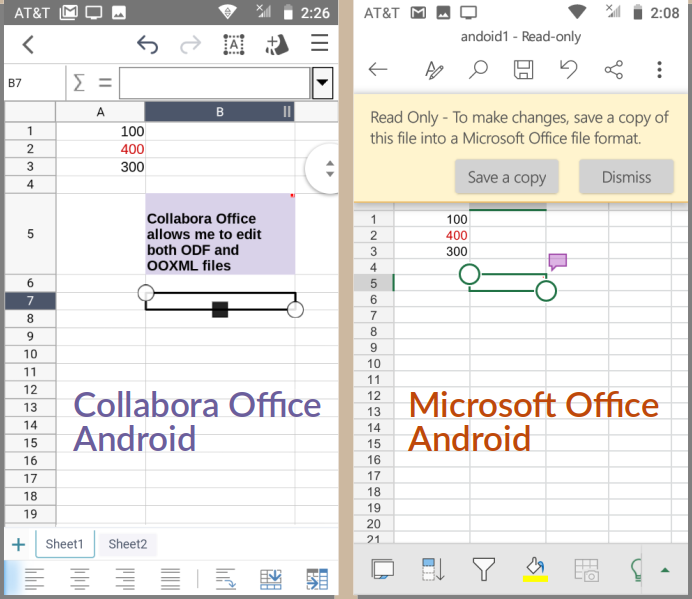Undo last action in Collabora Office

(x=147, y=45)
